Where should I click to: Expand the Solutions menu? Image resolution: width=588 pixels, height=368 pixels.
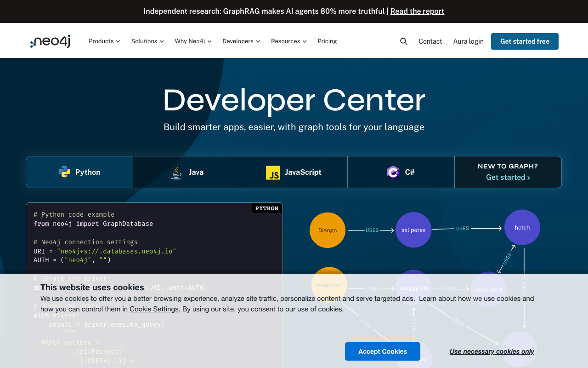point(147,41)
